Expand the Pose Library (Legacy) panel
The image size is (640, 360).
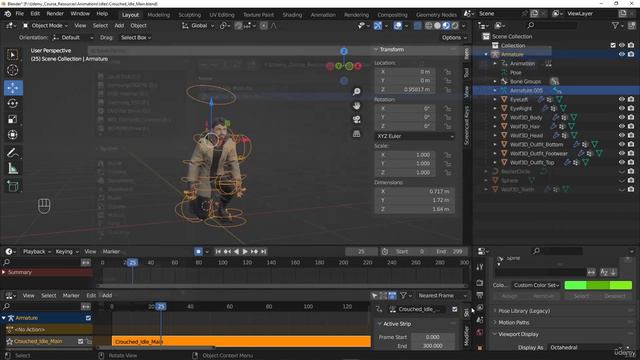[x=524, y=311]
